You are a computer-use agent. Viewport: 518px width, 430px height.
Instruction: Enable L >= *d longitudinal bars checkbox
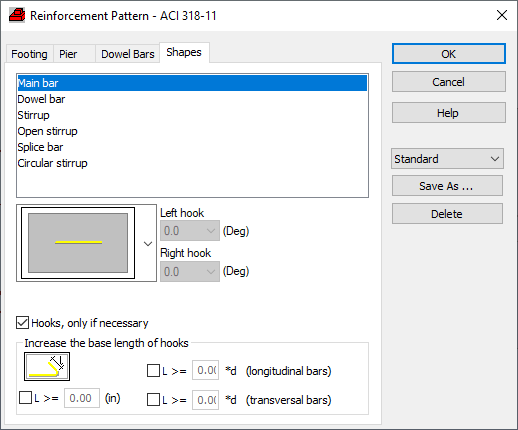153,371
